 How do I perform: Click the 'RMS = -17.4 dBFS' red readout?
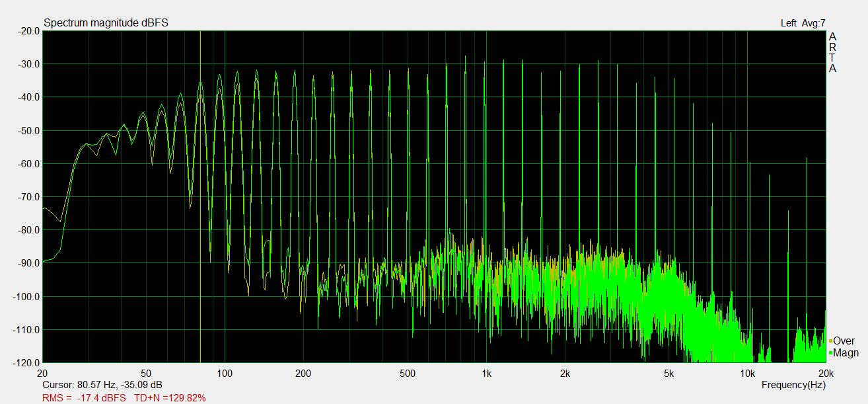click(x=84, y=398)
